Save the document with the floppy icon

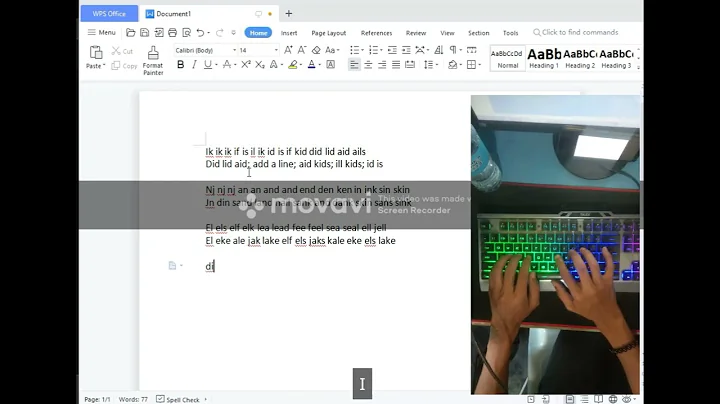[145, 33]
